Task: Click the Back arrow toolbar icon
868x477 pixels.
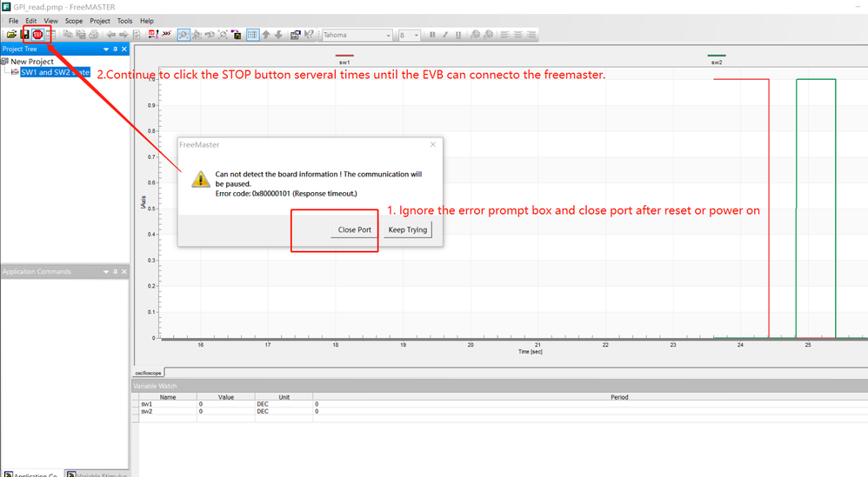Action: point(111,34)
